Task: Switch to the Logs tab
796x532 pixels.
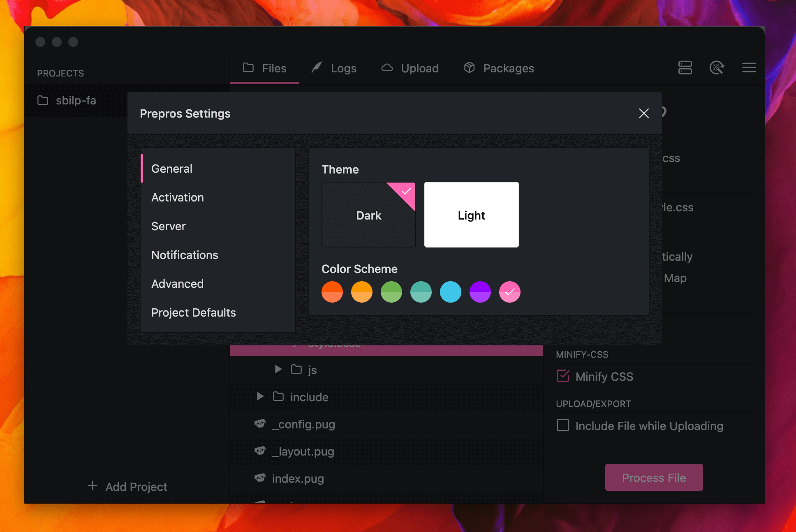Action: click(343, 68)
